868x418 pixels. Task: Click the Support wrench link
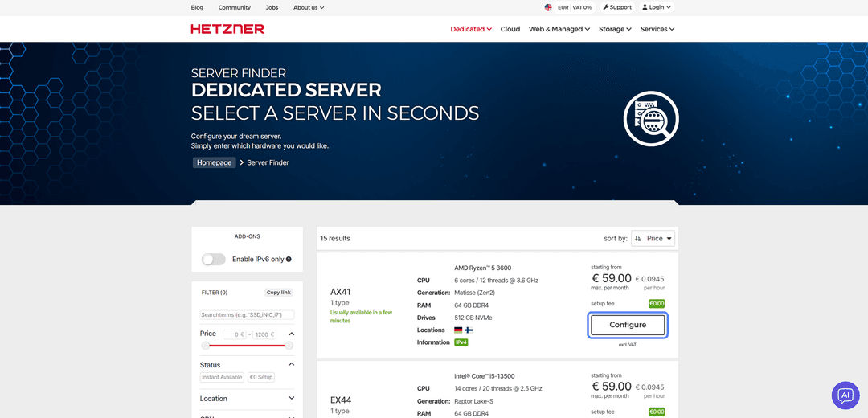[x=617, y=8]
